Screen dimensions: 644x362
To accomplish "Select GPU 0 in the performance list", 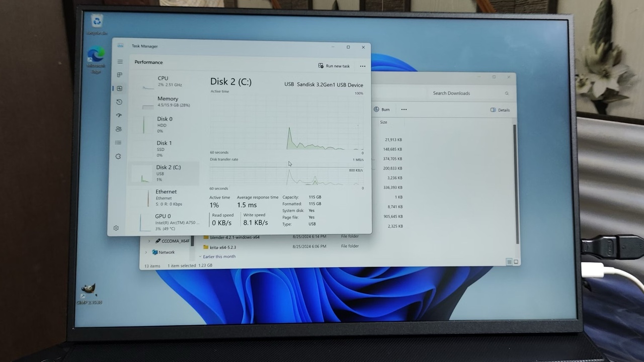I will point(163,222).
